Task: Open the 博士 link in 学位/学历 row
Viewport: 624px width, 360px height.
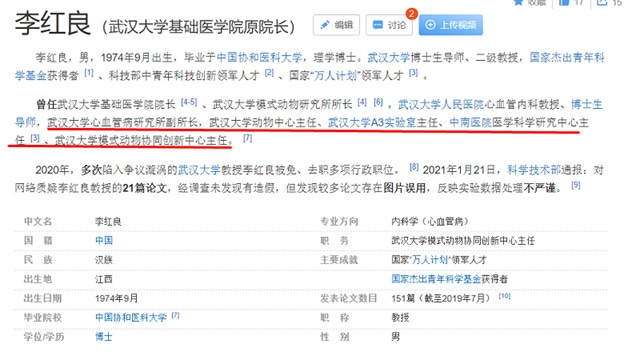Action: point(103,337)
